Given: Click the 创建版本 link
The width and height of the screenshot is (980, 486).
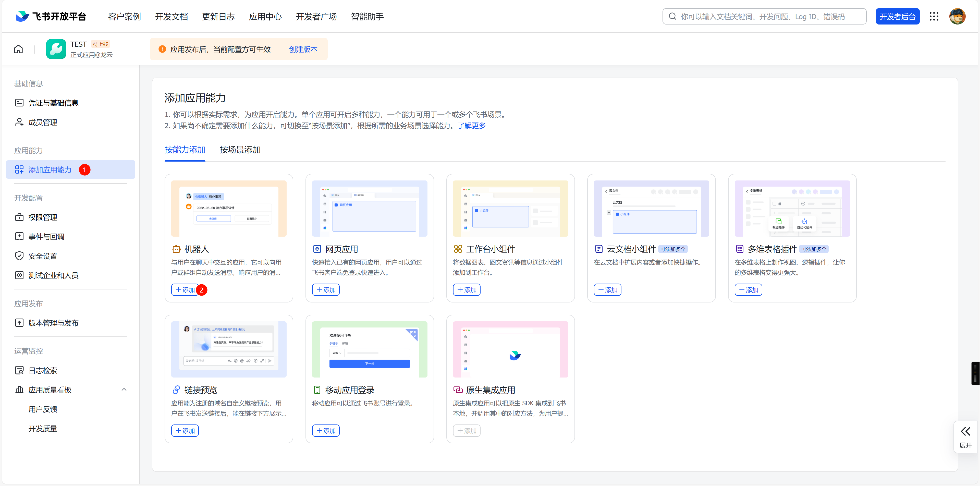Looking at the screenshot, I should (303, 50).
